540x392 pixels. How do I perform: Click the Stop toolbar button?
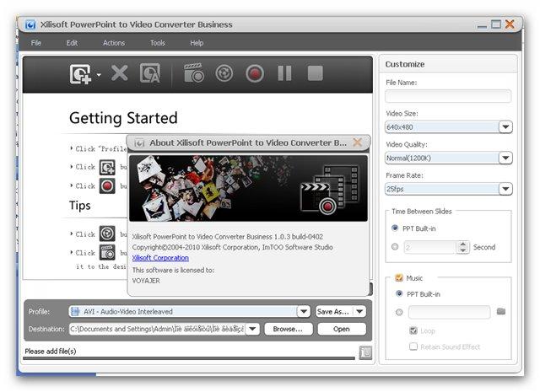coord(315,73)
